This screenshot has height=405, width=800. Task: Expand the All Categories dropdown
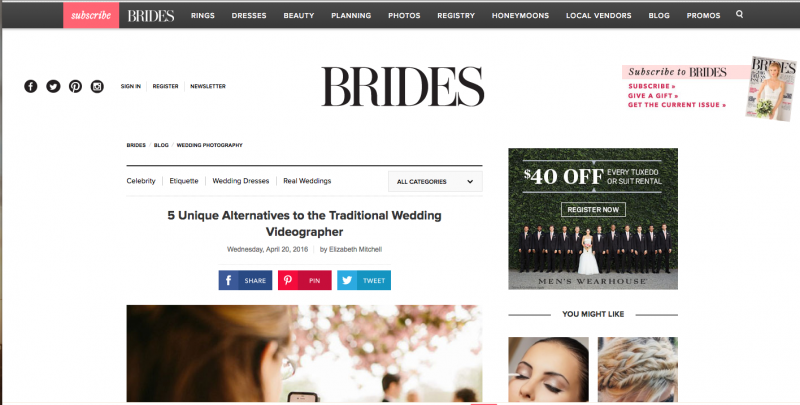pyautogui.click(x=435, y=182)
